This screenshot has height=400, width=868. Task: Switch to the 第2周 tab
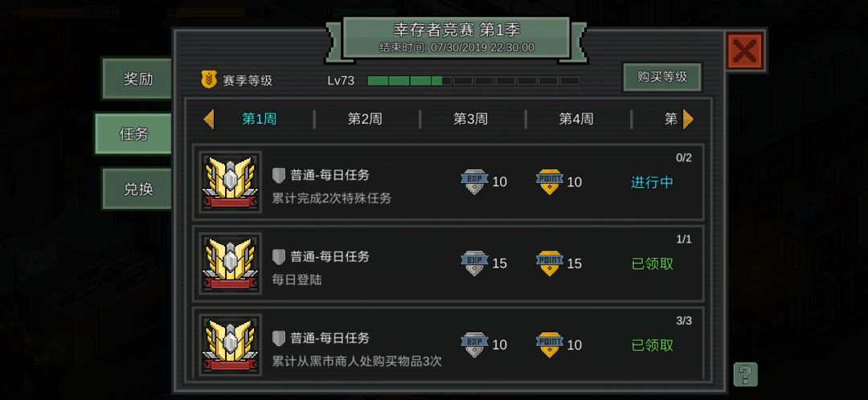point(364,119)
